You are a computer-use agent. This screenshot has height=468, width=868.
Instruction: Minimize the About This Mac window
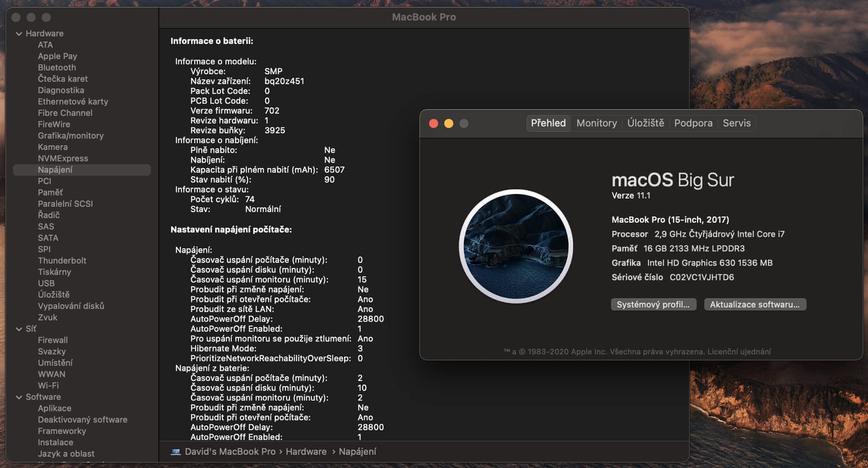(449, 123)
